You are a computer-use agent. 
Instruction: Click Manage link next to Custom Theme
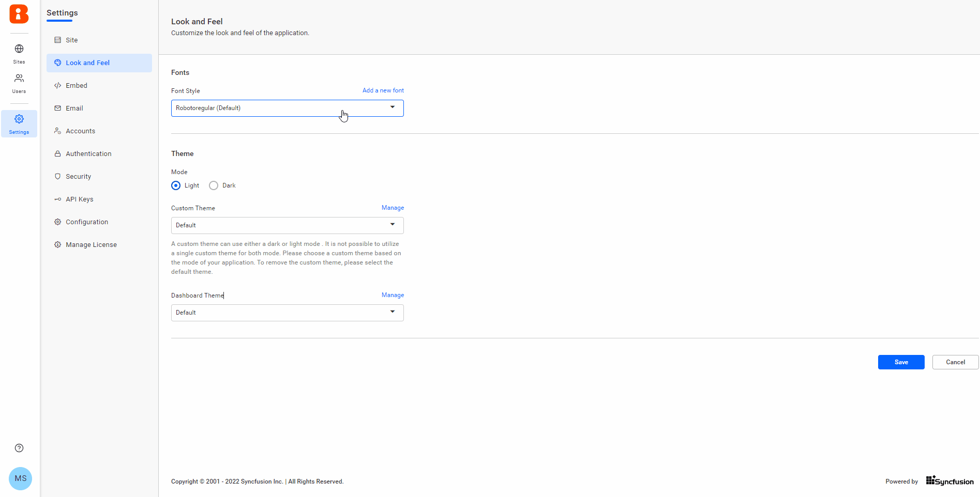pos(393,208)
